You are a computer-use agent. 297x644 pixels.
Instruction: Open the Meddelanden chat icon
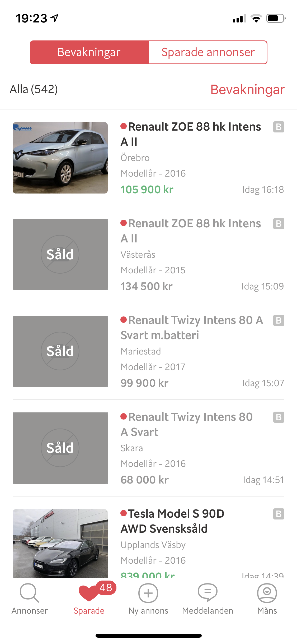208,593
